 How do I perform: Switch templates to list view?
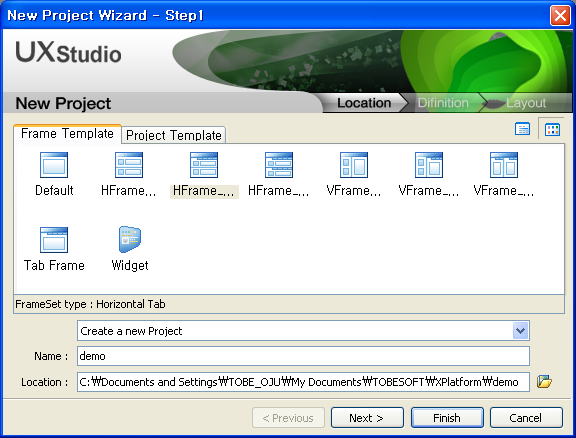[x=522, y=129]
